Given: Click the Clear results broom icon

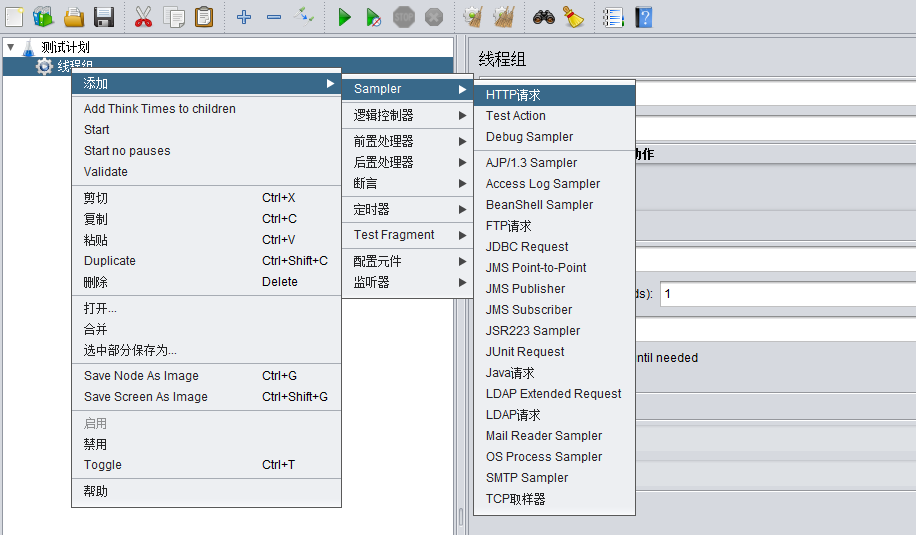Looking at the screenshot, I should point(473,17).
